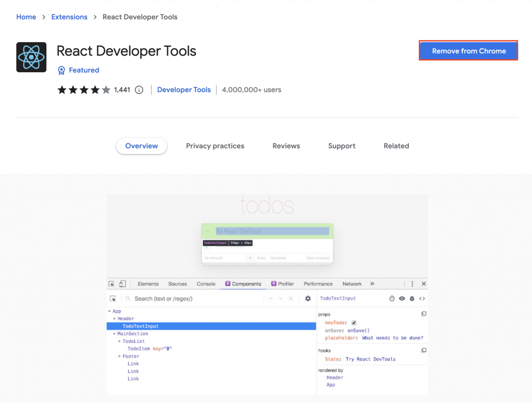Click the suspend stopwatch icon for TodoTextInput
This screenshot has height=403, width=532.
pos(392,299)
